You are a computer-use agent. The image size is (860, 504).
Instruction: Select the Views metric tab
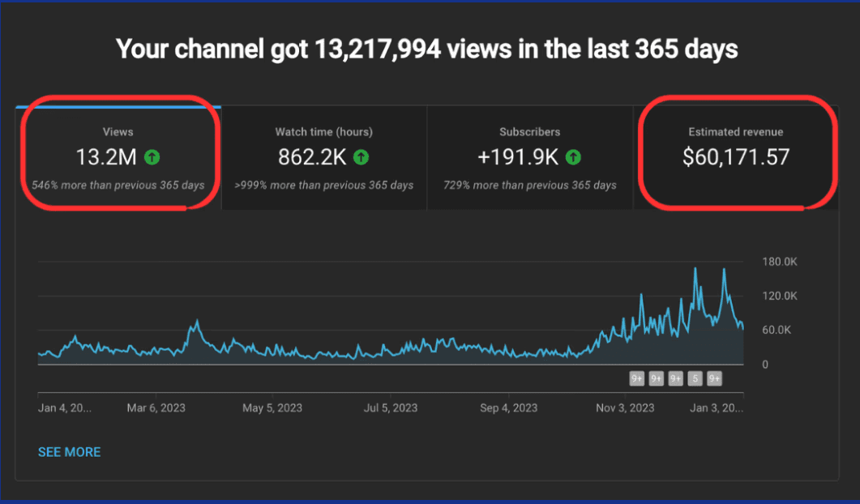(118, 158)
